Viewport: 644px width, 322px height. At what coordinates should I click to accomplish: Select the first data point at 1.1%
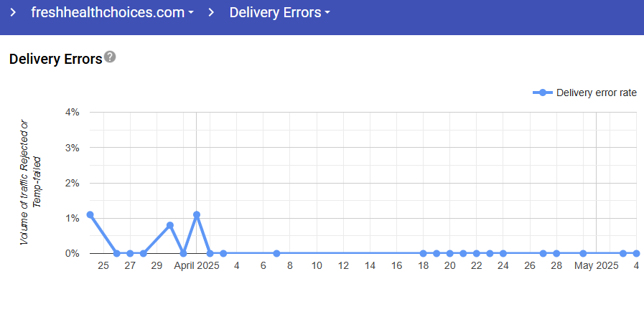90,214
